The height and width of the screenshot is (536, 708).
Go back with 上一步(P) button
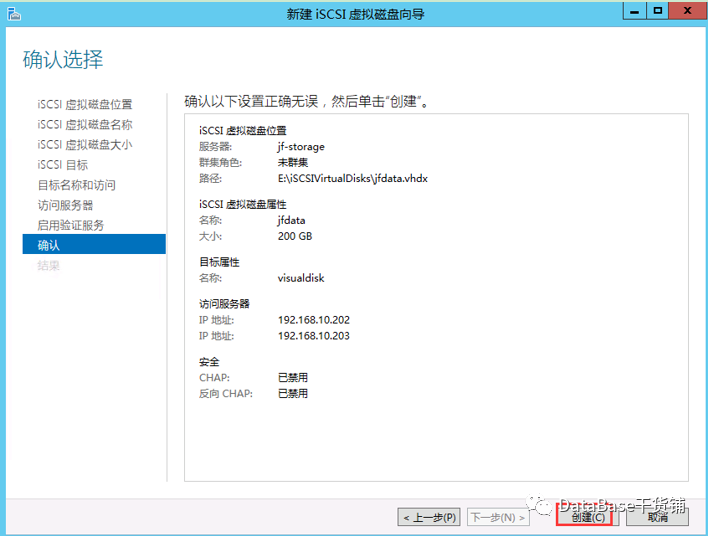[x=429, y=517]
